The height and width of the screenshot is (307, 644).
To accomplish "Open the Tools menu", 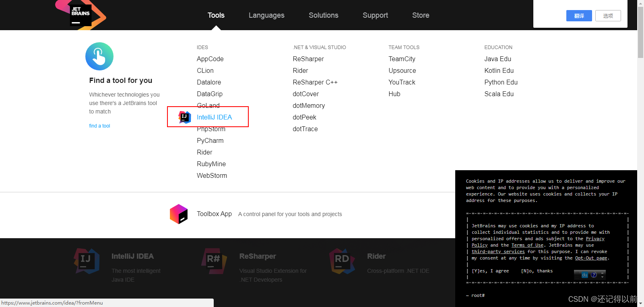I will coord(216,15).
